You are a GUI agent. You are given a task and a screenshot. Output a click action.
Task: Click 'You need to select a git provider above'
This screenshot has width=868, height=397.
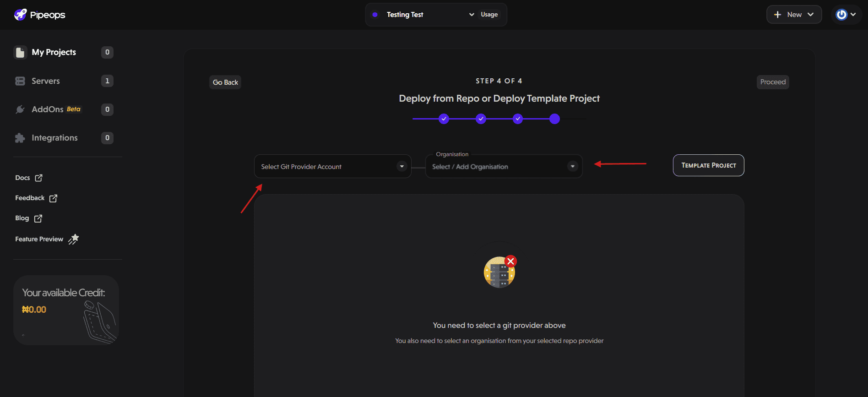click(x=499, y=326)
